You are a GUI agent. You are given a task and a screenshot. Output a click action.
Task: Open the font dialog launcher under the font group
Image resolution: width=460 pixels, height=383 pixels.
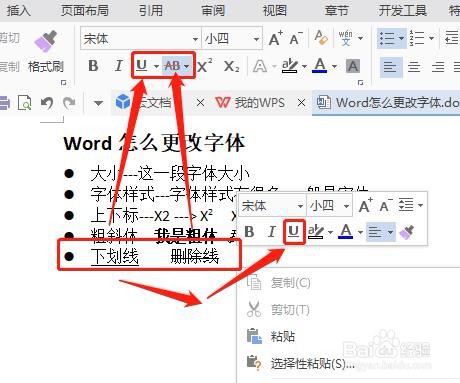360,82
